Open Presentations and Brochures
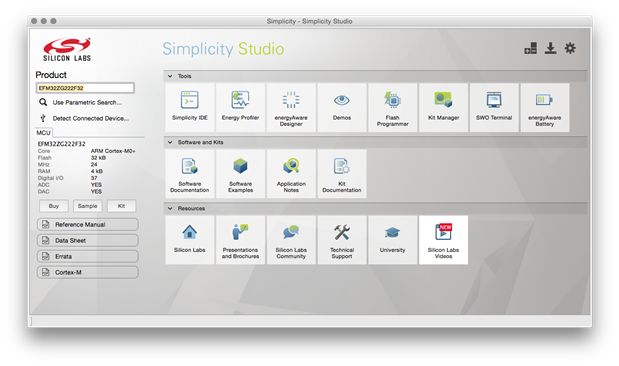 coord(240,240)
